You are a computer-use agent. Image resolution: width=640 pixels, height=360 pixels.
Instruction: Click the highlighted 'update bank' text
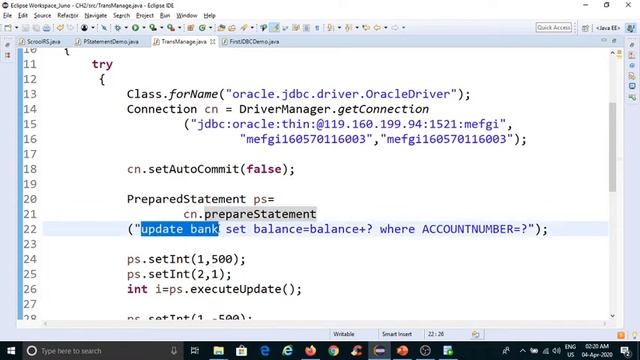point(180,229)
